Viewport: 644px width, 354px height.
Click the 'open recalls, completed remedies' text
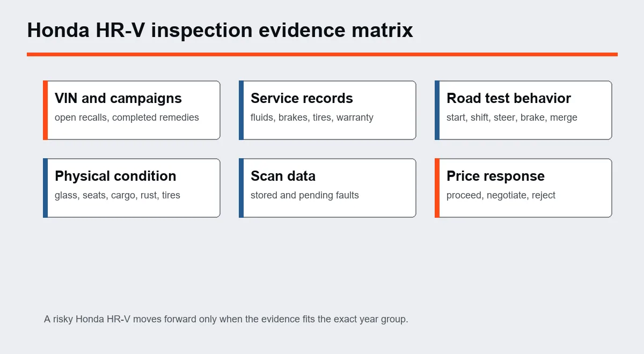127,117
